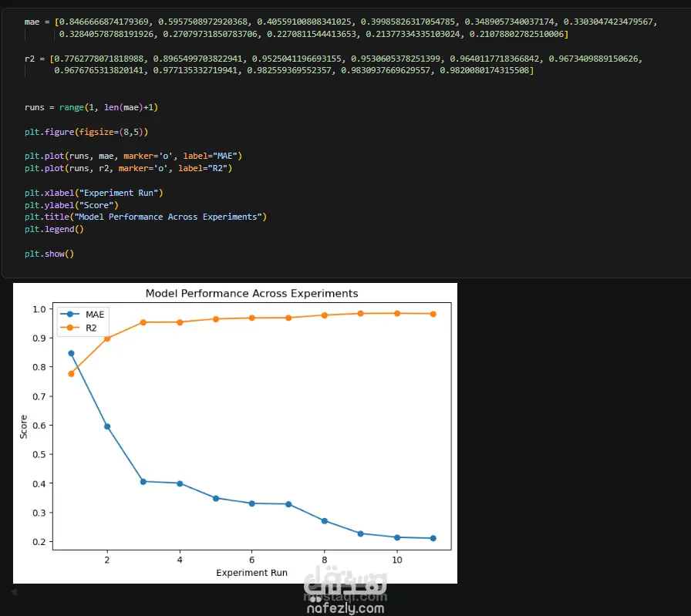This screenshot has width=691, height=616.
Task: Click the plt.plot line with label "R2"
Action: click(x=128, y=168)
